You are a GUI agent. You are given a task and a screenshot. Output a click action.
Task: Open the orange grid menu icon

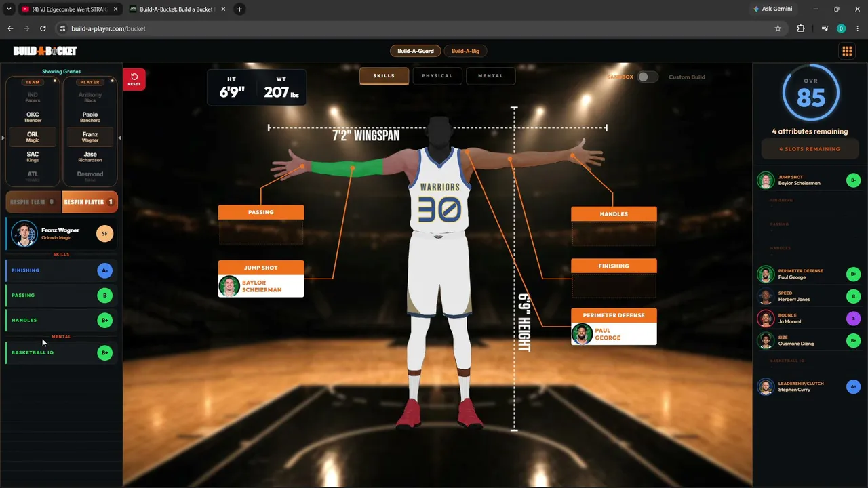coord(847,51)
